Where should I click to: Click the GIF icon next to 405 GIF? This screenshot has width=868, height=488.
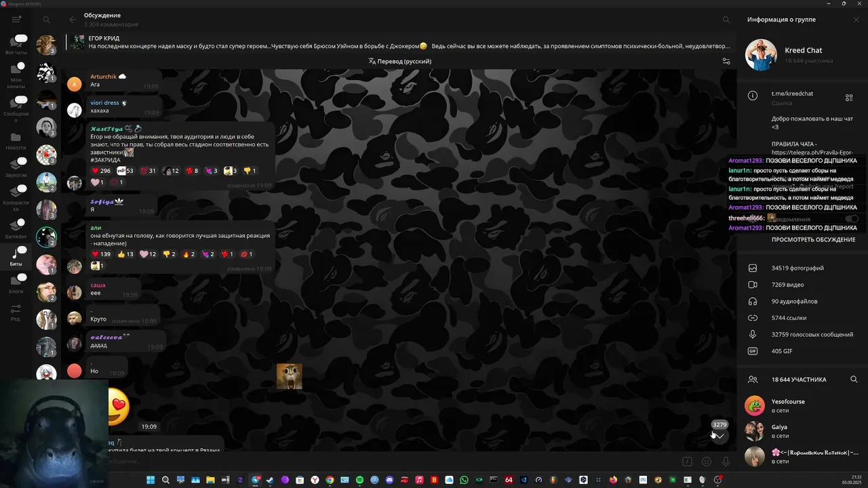tap(753, 351)
